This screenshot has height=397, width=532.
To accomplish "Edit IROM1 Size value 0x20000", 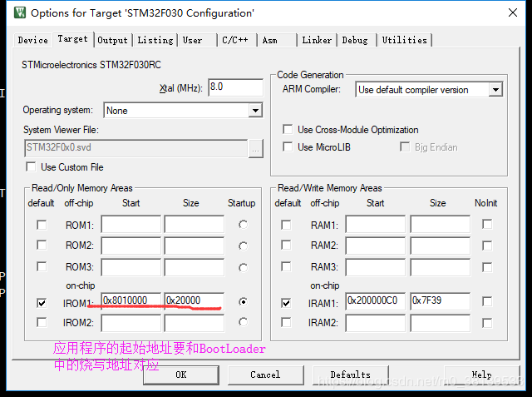I will 195,300.
